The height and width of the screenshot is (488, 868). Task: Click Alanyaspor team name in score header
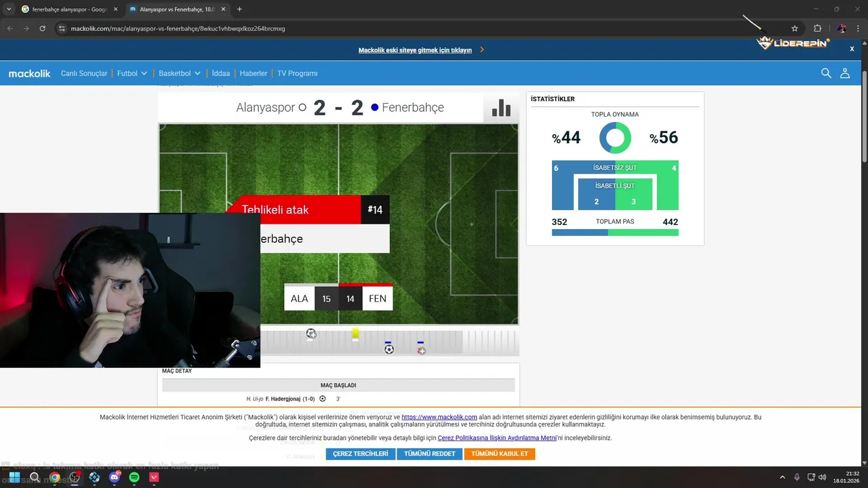[266, 108]
